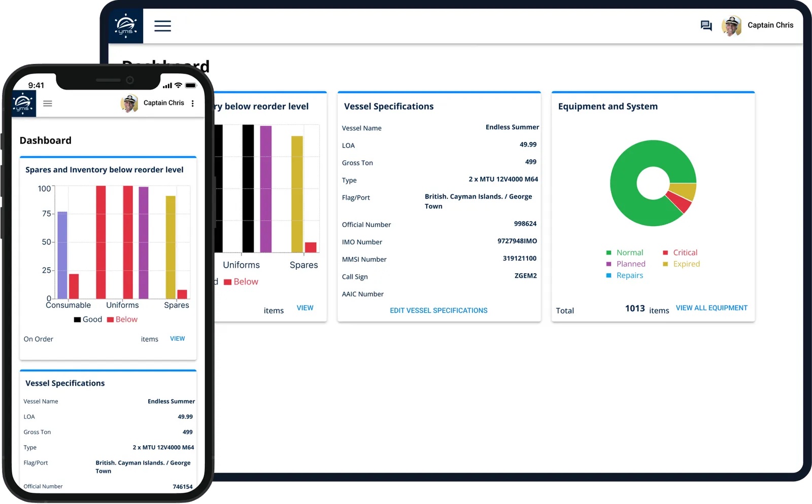The height and width of the screenshot is (504, 812).
Task: Click the YMS logo on tablet header
Action: (x=126, y=25)
